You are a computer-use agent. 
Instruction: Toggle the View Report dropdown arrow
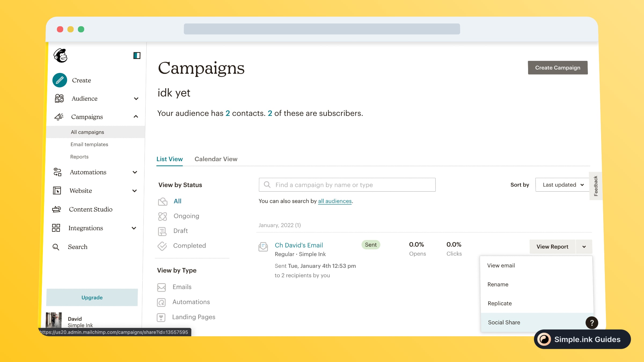pyautogui.click(x=584, y=247)
